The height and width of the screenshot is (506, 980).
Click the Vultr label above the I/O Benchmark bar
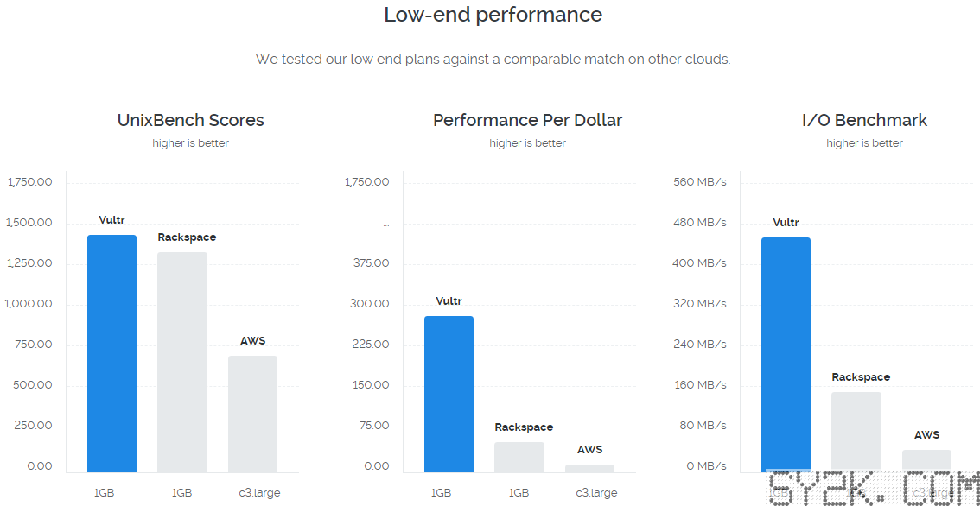[x=786, y=223]
